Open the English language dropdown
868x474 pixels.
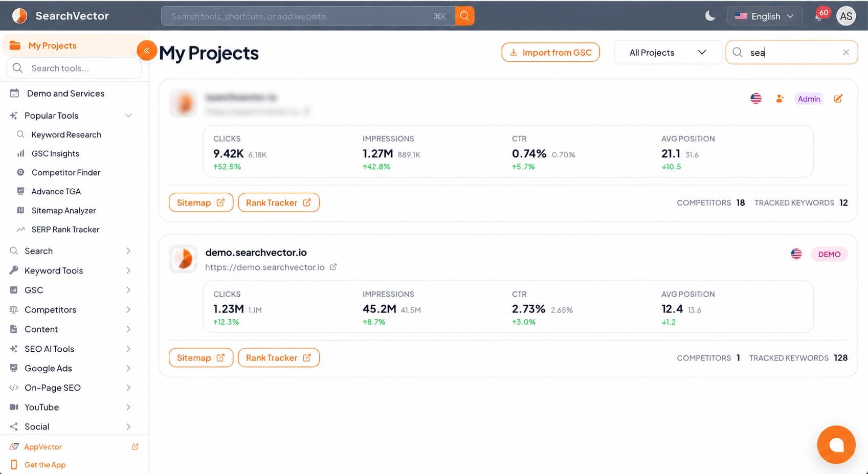point(764,16)
